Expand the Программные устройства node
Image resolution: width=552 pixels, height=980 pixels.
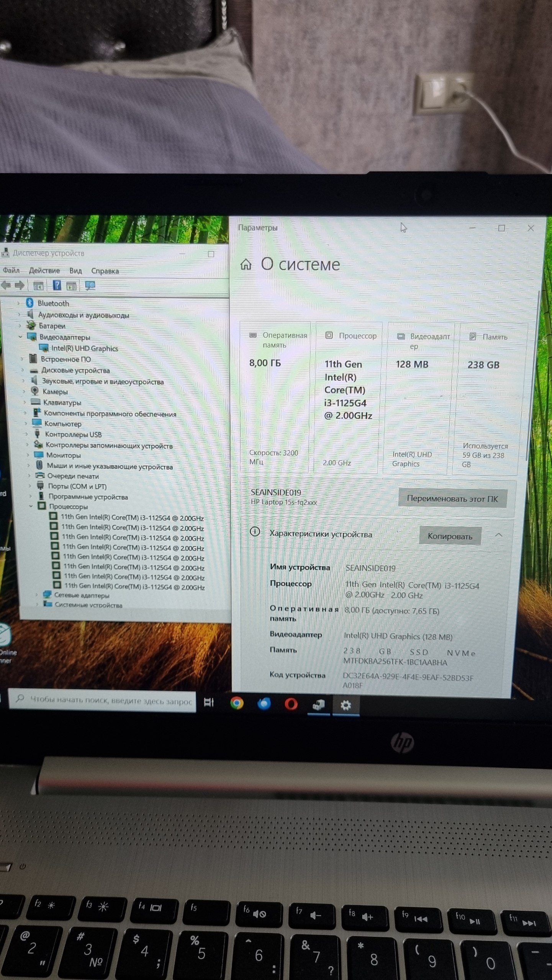[x=30, y=496]
